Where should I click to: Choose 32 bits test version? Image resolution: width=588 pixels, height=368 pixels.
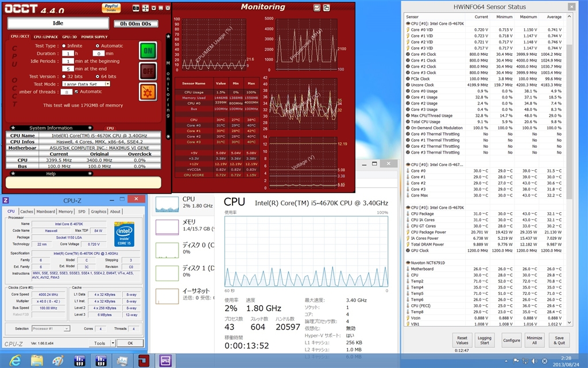click(x=64, y=76)
